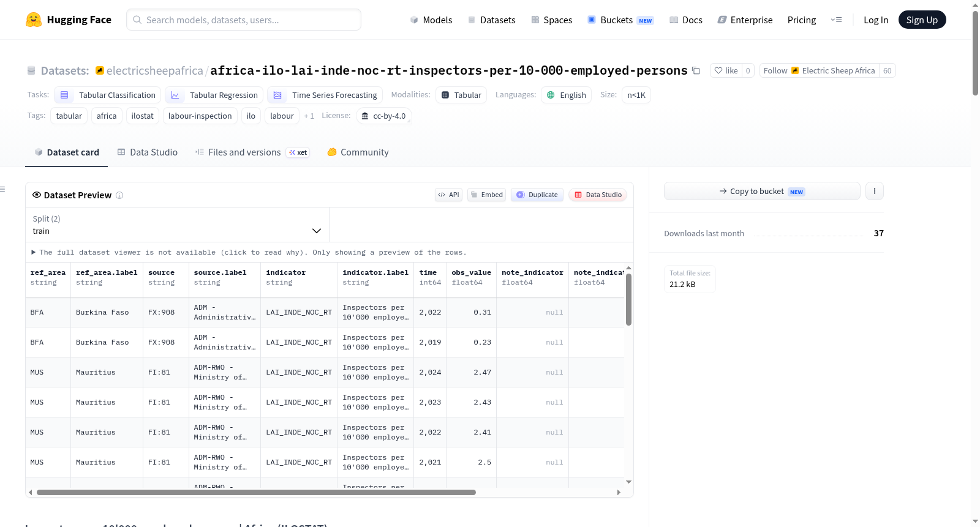
Task: Click the electricsheepafrica avatar icon
Action: pyautogui.click(x=100, y=70)
